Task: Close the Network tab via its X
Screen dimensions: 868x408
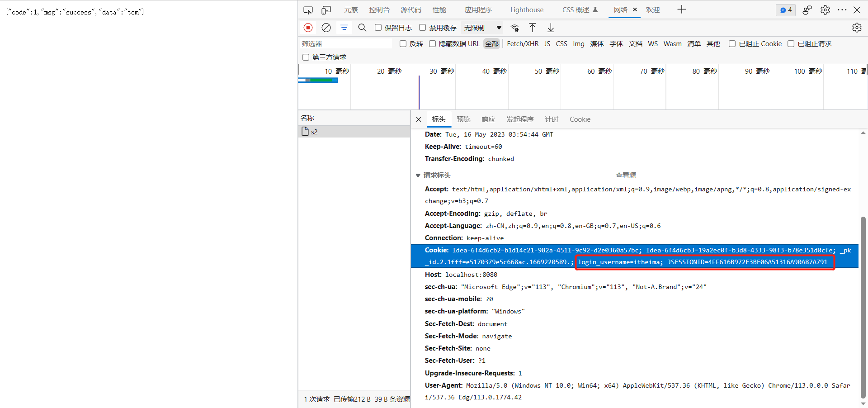Action: pyautogui.click(x=635, y=9)
